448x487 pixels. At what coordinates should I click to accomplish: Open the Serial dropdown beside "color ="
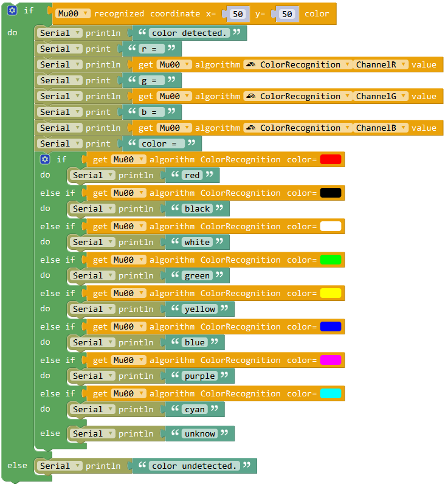(x=60, y=144)
